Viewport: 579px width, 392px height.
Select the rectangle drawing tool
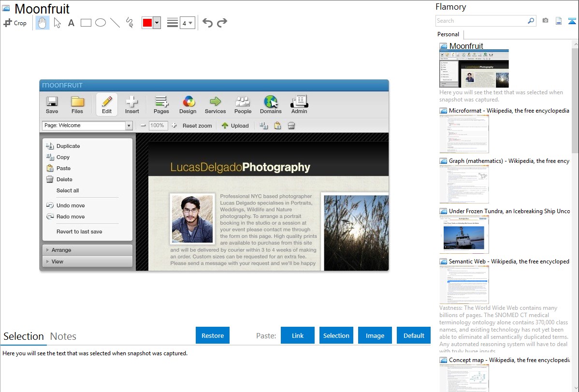(86, 23)
